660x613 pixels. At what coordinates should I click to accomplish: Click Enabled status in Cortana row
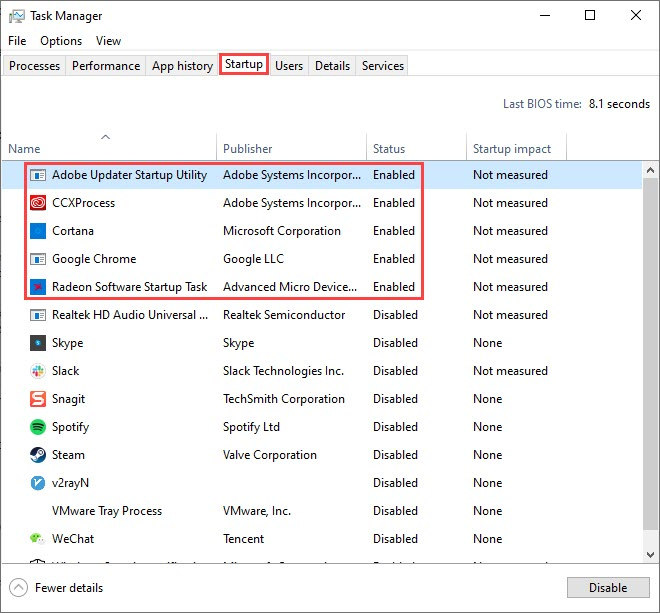pos(394,231)
